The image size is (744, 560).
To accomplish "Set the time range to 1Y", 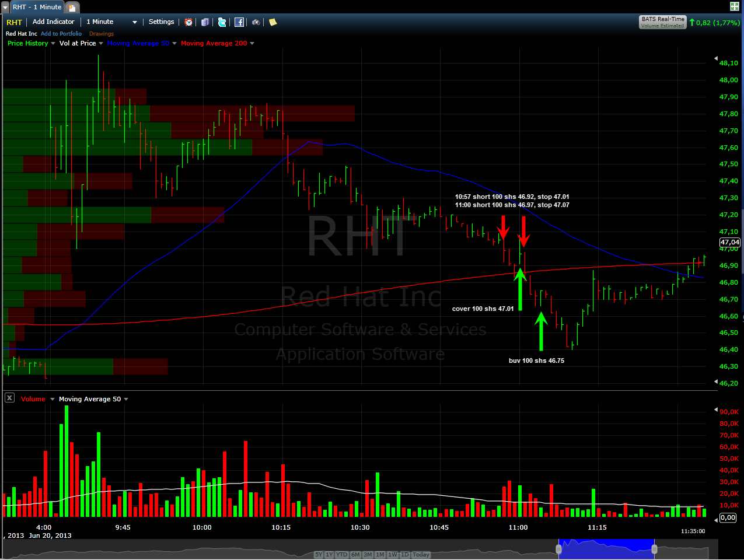I will tap(329, 555).
